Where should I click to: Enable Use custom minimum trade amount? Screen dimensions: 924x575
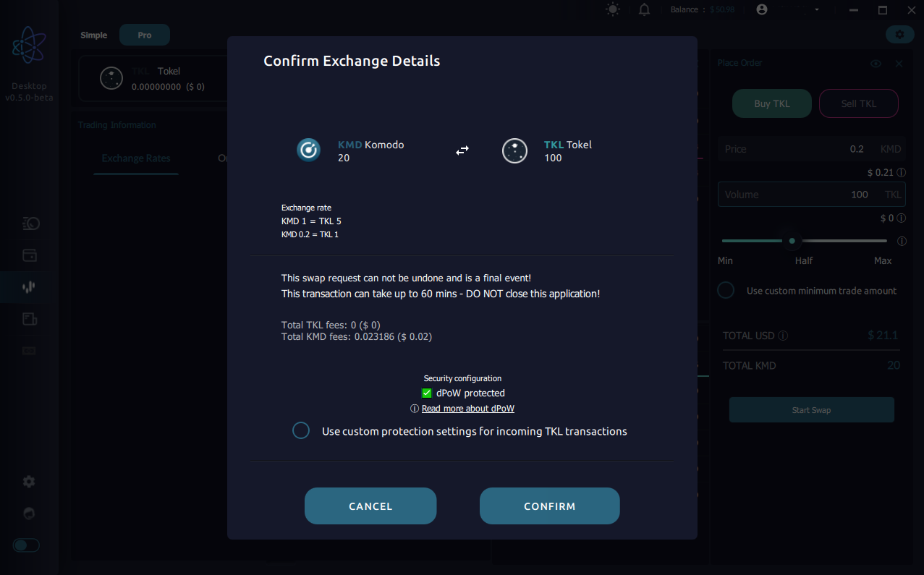(726, 291)
